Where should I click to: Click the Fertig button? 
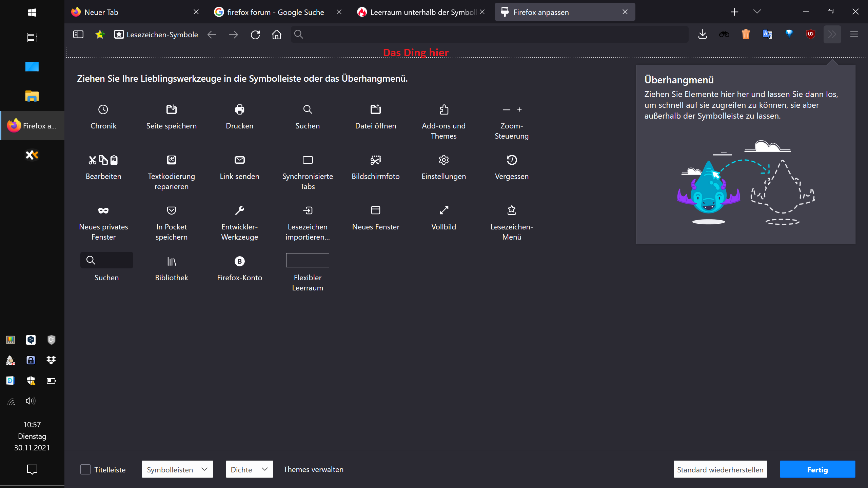coord(817,469)
